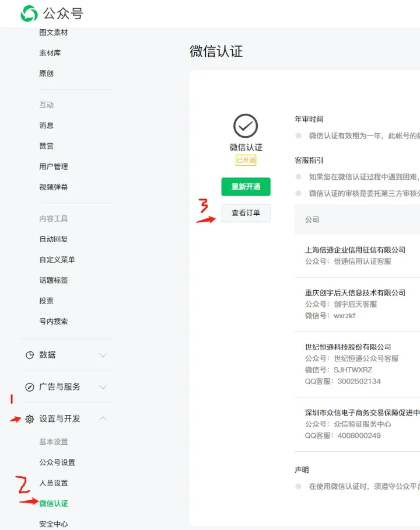
Task: Open 自动回复 in the sidebar
Action: [54, 239]
